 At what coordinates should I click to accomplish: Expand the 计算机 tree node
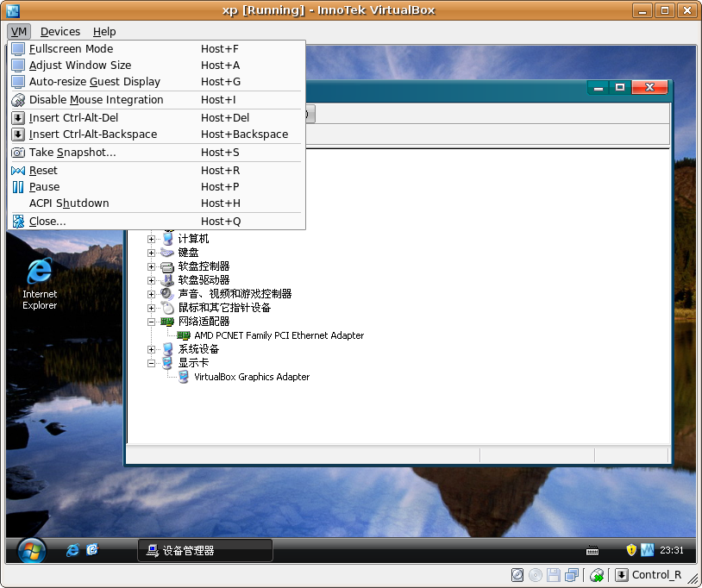click(x=151, y=239)
